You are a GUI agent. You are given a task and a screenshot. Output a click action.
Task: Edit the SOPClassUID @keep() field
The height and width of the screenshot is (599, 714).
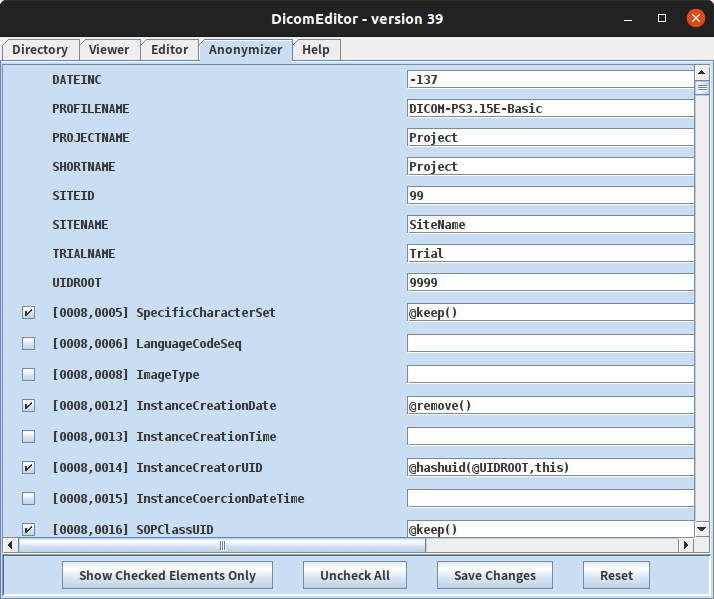point(551,529)
